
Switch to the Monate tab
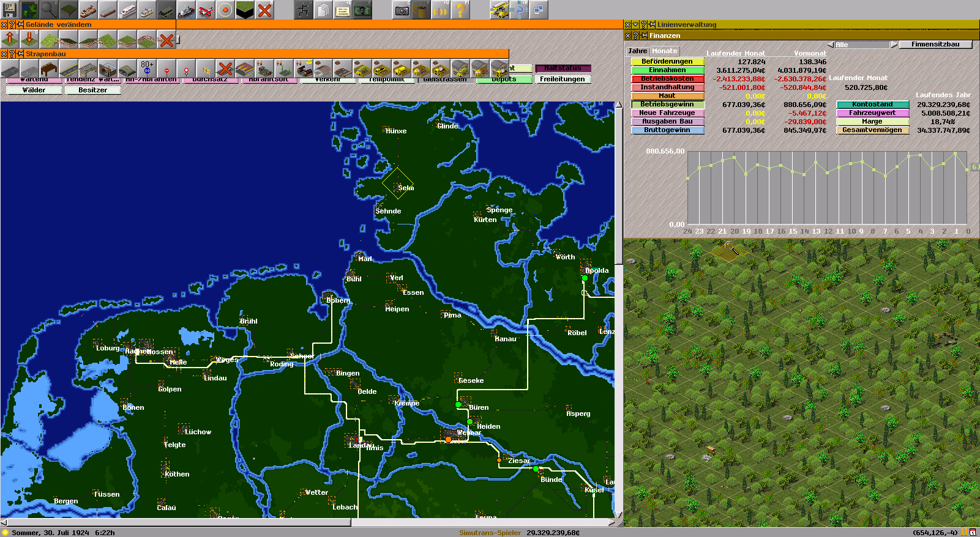664,51
